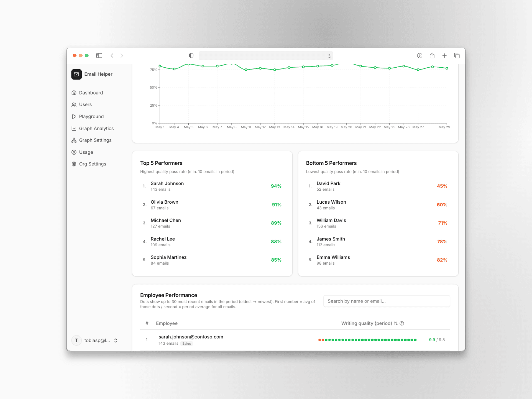The height and width of the screenshot is (399, 532).
Task: Click the email quality dots strip
Action: pos(367,340)
